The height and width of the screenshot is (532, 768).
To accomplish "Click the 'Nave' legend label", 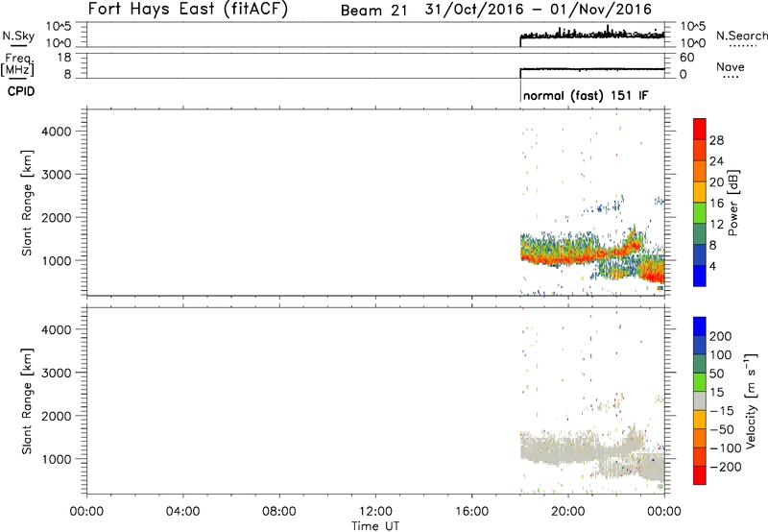I will click(x=731, y=66).
